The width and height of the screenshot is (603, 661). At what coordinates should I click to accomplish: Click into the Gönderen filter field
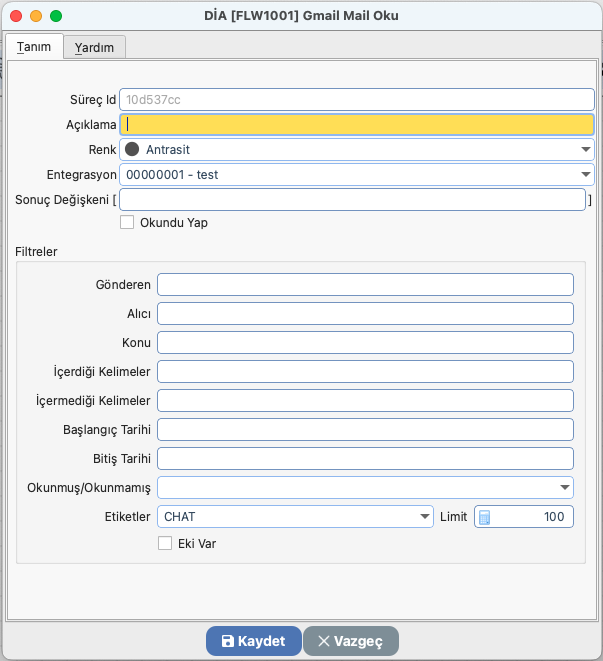(365, 285)
